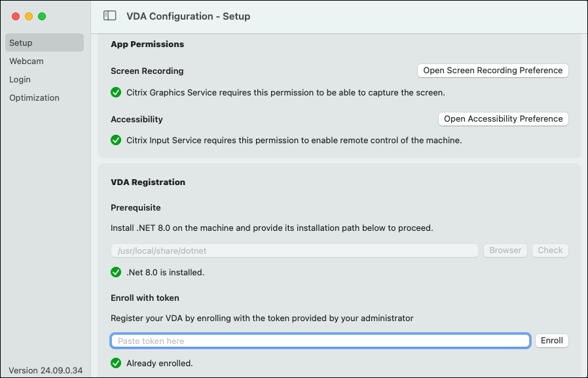Click the Version 24.09.0.34 label
The height and width of the screenshot is (378, 588).
click(46, 370)
